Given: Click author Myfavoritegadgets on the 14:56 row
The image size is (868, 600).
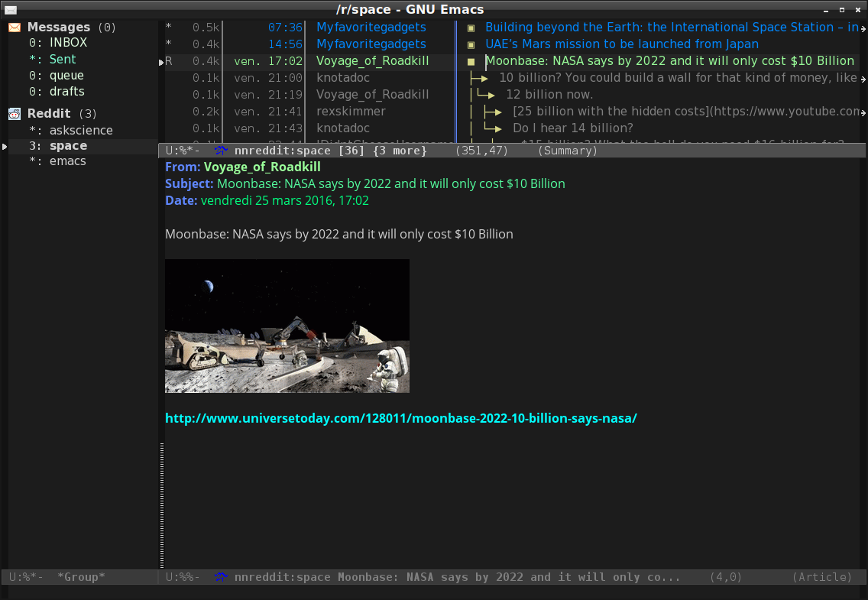Looking at the screenshot, I should click(x=371, y=44).
